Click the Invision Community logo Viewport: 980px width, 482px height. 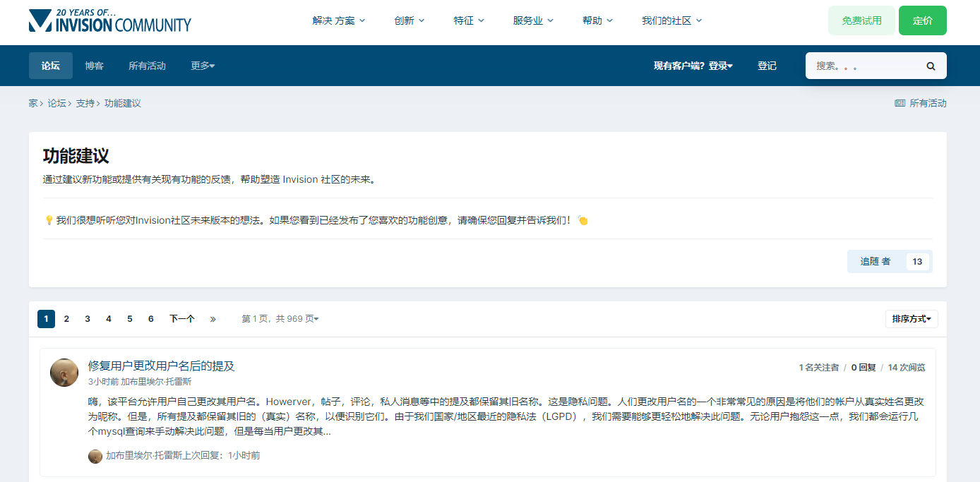tap(109, 22)
